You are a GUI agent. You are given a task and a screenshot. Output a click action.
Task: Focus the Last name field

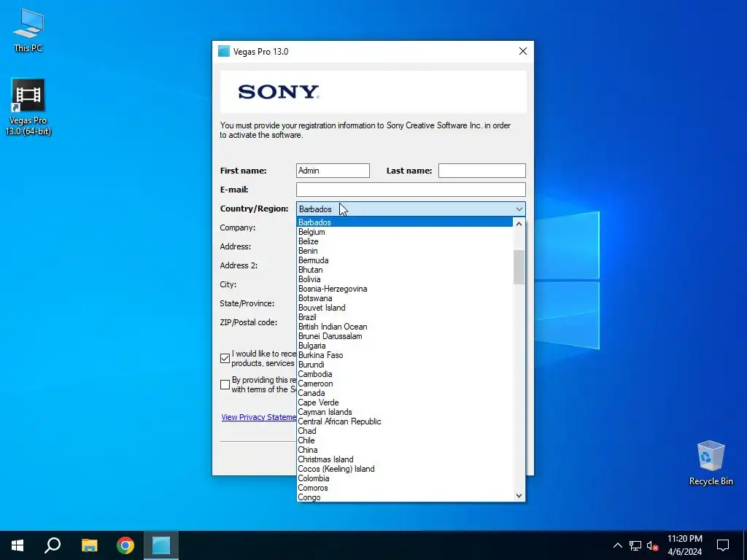(481, 171)
